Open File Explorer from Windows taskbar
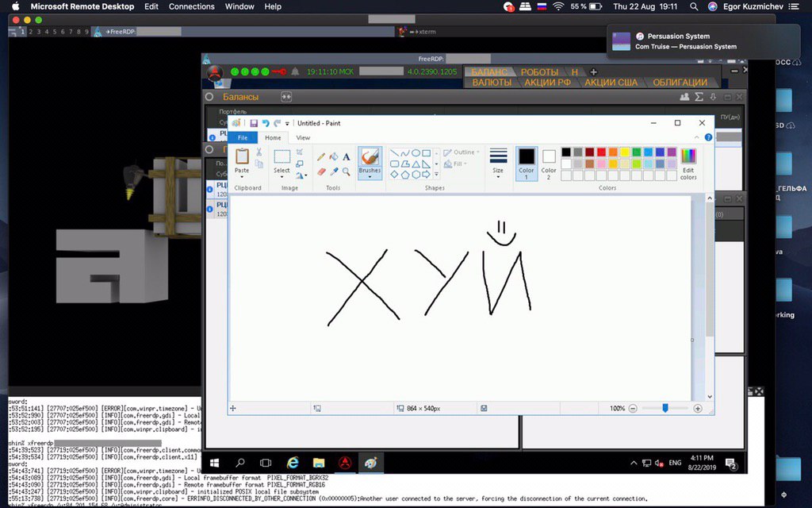 [x=319, y=463]
